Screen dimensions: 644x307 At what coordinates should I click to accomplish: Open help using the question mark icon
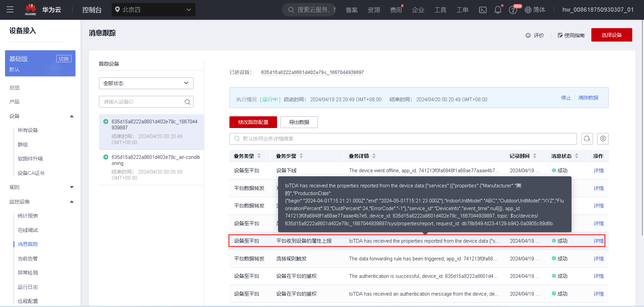[513, 10]
